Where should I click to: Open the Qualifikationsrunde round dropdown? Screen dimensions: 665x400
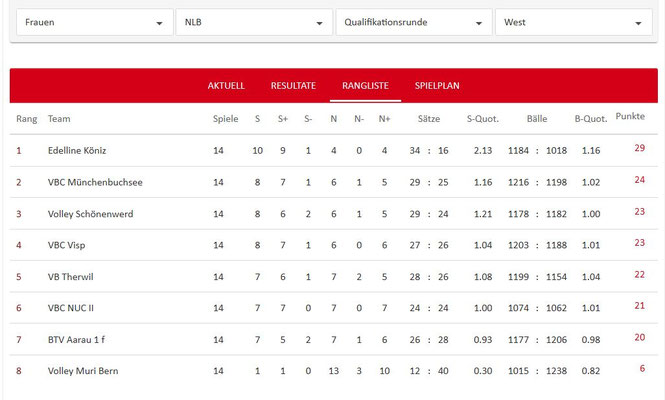click(413, 22)
